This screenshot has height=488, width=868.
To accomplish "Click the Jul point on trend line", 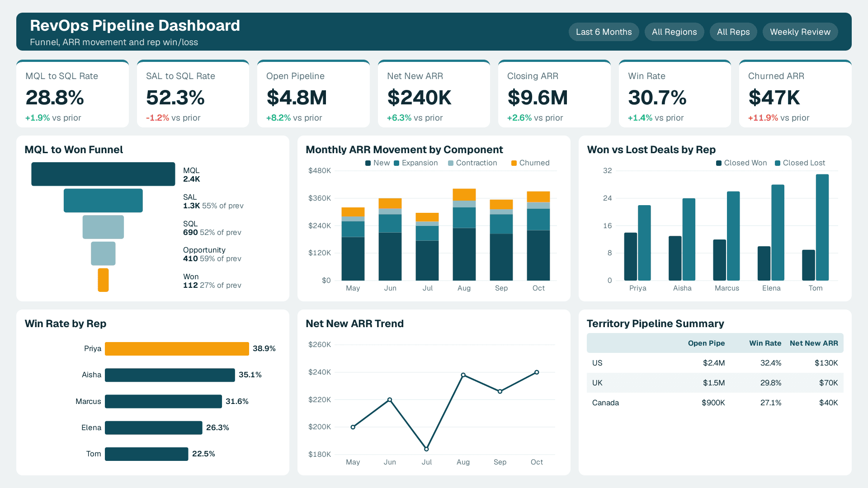I will click(x=426, y=449).
